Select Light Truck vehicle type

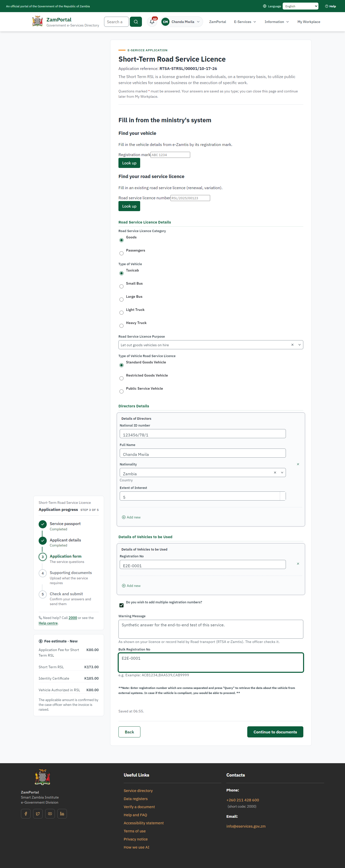[x=121, y=313]
